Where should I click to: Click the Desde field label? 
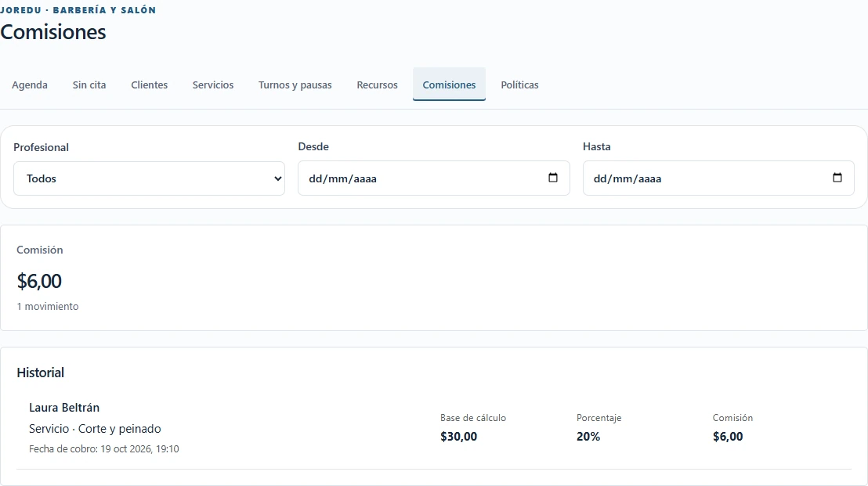(x=313, y=146)
